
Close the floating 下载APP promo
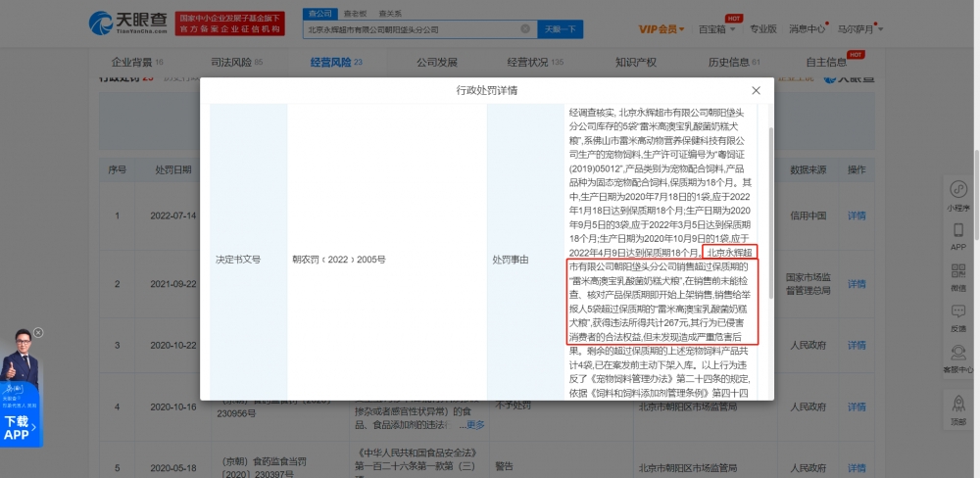coord(38,332)
